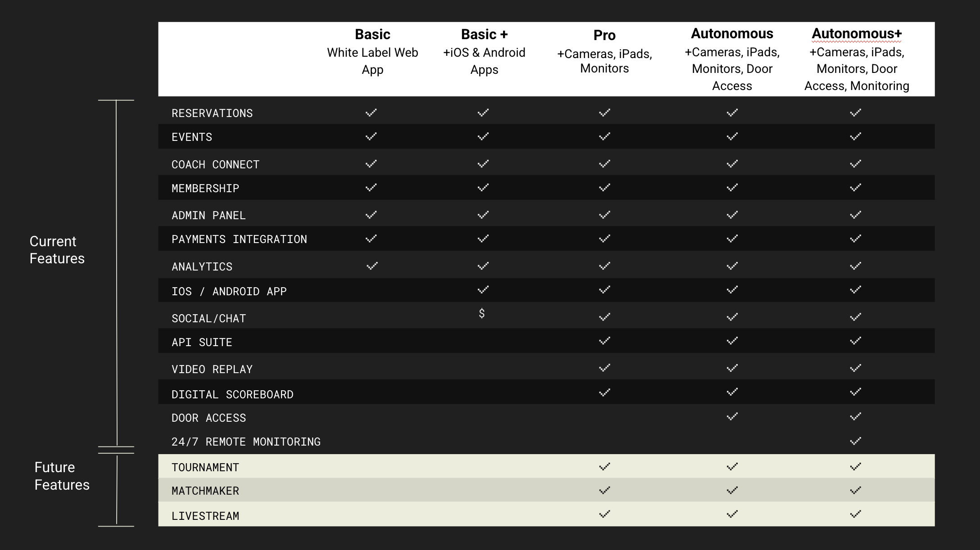Click the Video Replay checkmark under Autonomous
This screenshot has height=550, width=980.
(x=732, y=368)
